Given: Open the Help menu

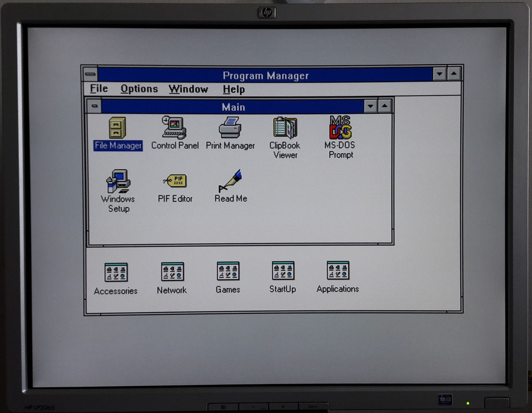Looking at the screenshot, I should pyautogui.click(x=234, y=89).
